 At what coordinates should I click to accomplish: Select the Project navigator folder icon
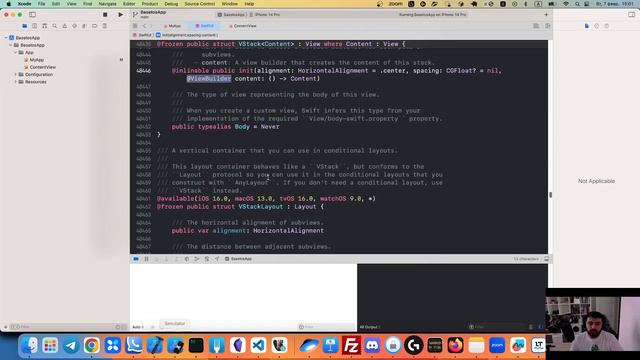point(24,26)
